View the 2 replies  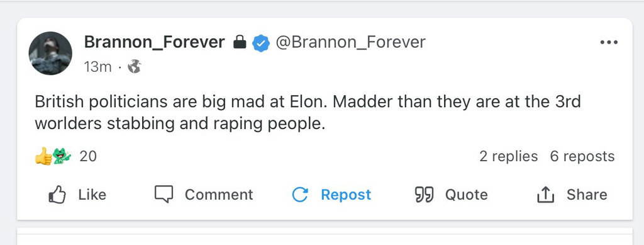(x=508, y=156)
